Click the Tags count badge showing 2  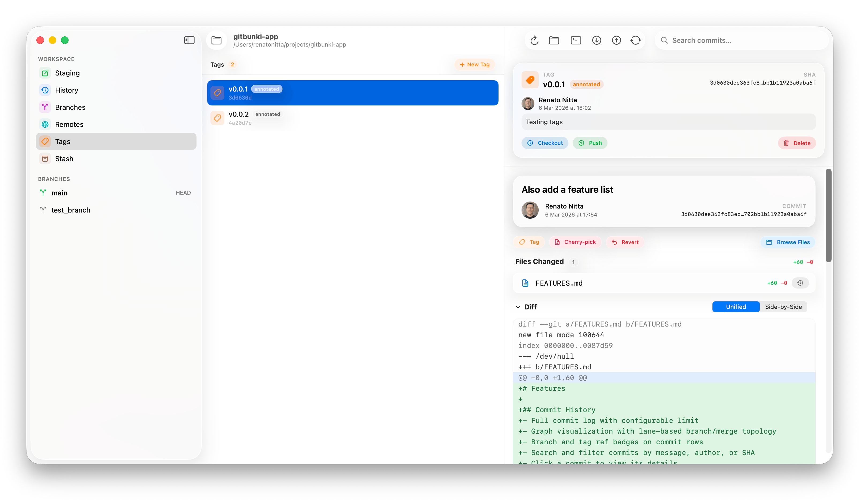tap(232, 65)
